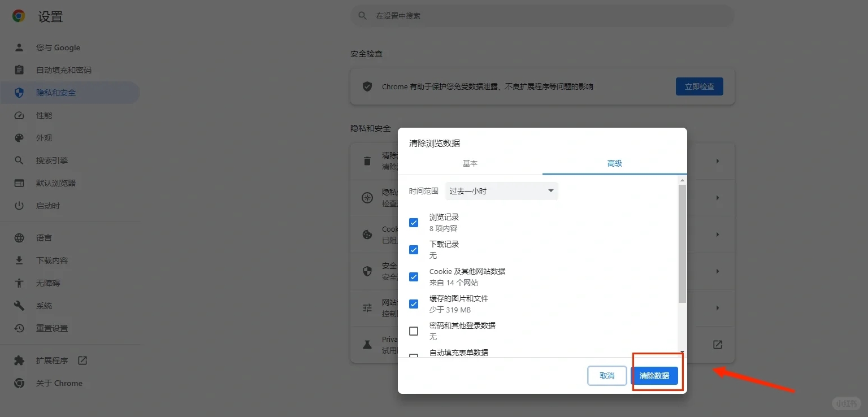The height and width of the screenshot is (417, 868).
Task: Click the cookie icon in the privacy list
Action: coord(367,234)
